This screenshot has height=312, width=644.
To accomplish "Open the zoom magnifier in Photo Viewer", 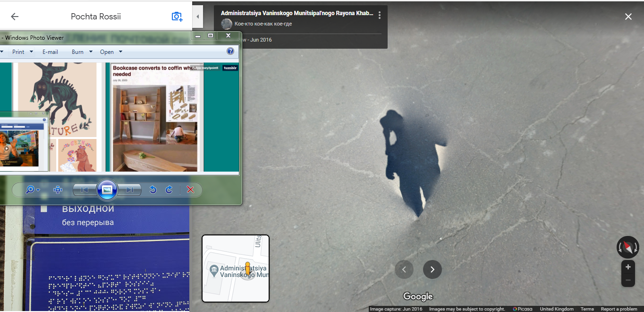I will (30, 190).
